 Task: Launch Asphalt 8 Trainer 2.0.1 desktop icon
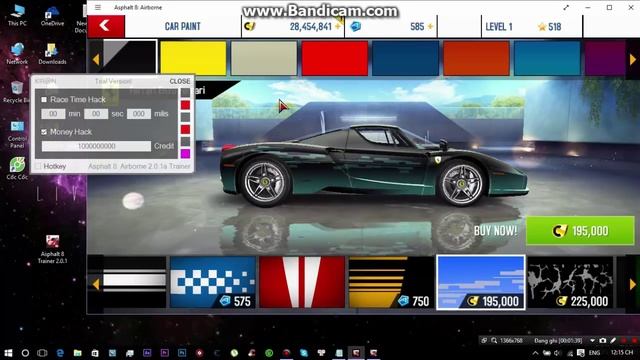click(x=52, y=249)
